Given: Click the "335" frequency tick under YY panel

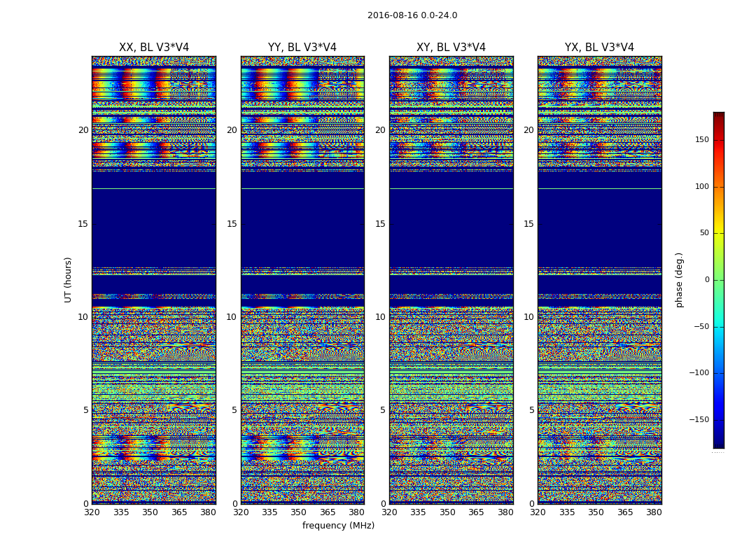Looking at the screenshot, I should tap(269, 512).
